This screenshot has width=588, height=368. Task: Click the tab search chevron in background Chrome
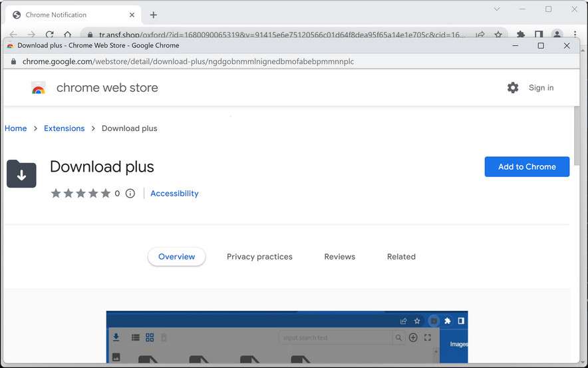point(497,9)
